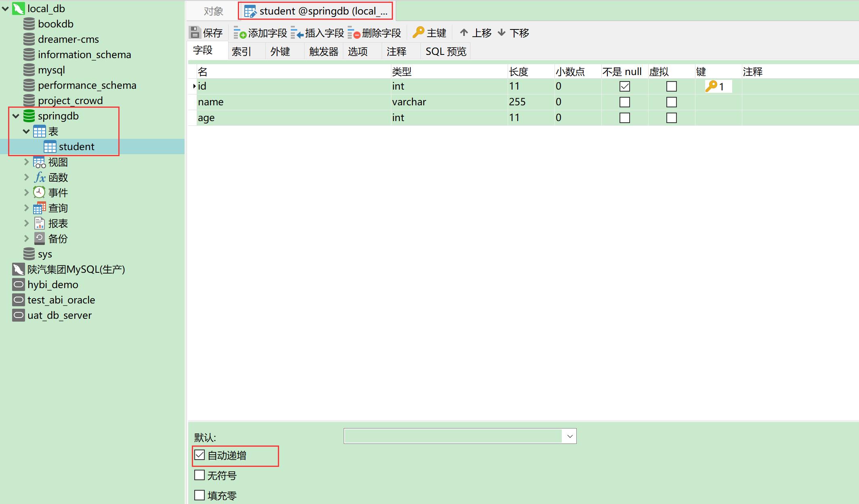Expand the 事件 events node
The width and height of the screenshot is (859, 504).
click(x=27, y=192)
